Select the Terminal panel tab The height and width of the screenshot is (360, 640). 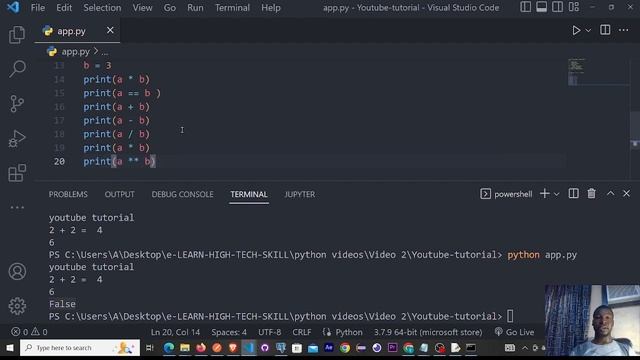point(249,194)
